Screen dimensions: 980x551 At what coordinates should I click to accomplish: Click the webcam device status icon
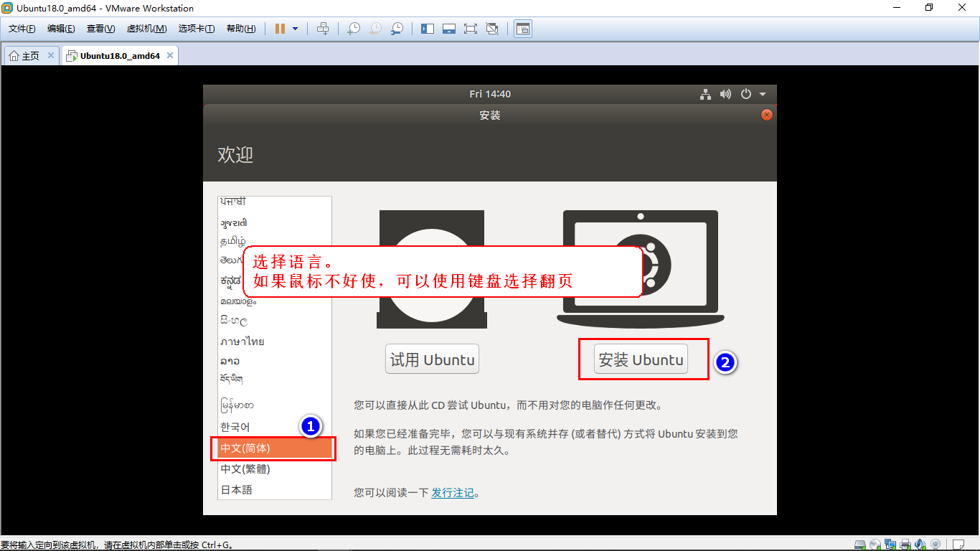(936, 545)
